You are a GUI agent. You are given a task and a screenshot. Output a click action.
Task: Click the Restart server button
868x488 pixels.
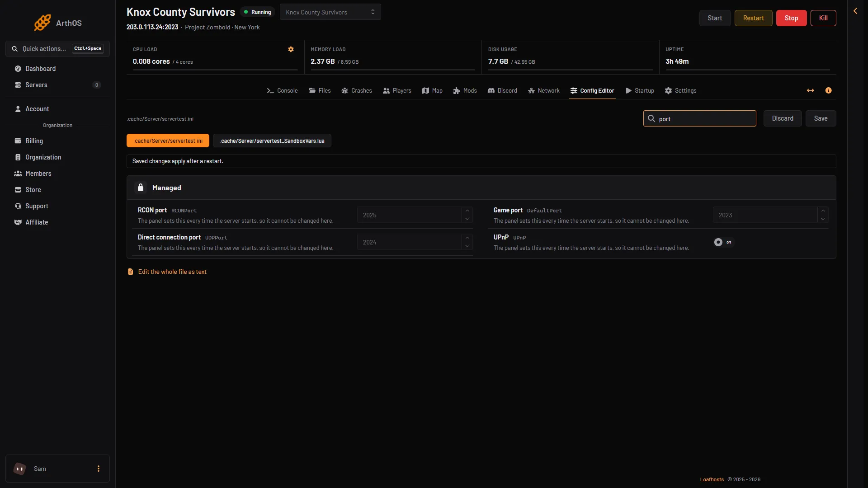753,18
